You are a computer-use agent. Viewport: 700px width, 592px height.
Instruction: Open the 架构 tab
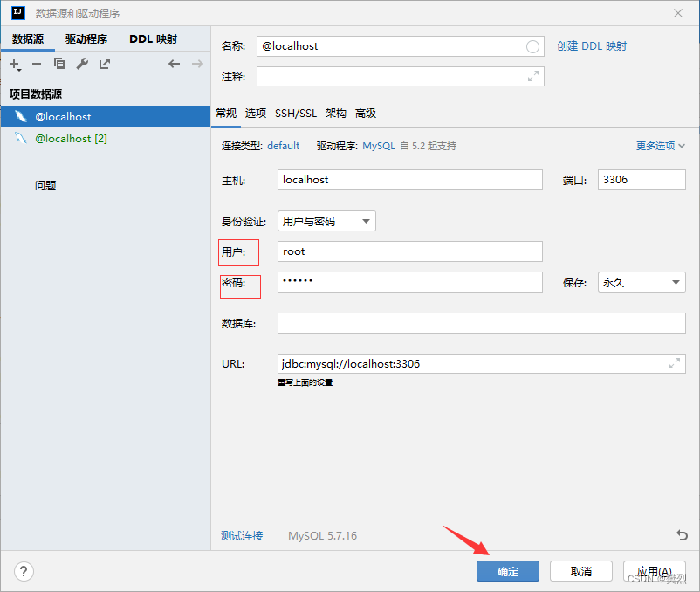click(x=336, y=114)
